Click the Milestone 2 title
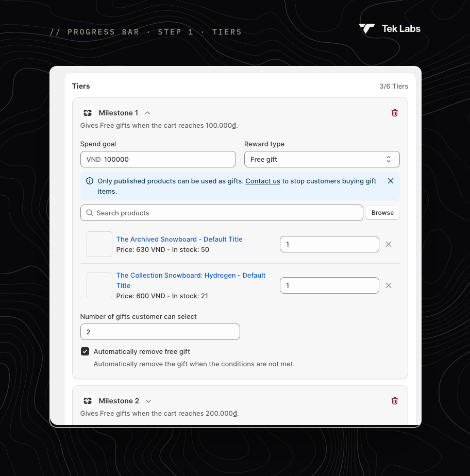This screenshot has height=476, width=470. coord(119,401)
